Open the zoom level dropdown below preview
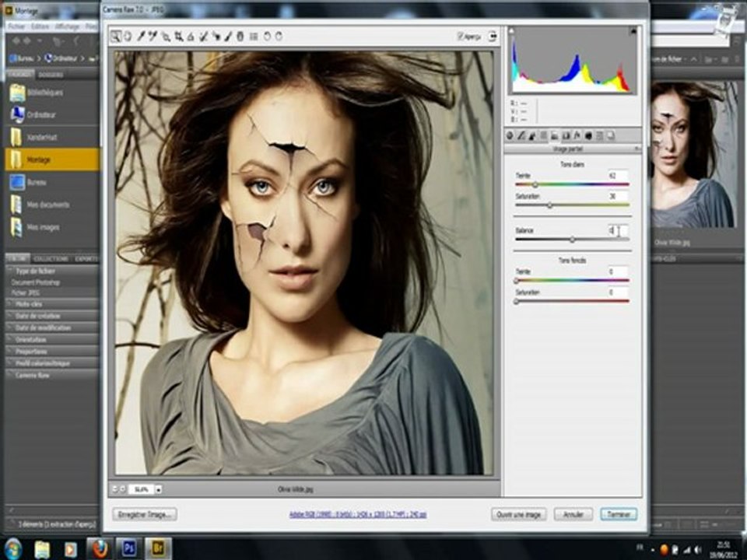The width and height of the screenshot is (747, 560). pos(159,489)
